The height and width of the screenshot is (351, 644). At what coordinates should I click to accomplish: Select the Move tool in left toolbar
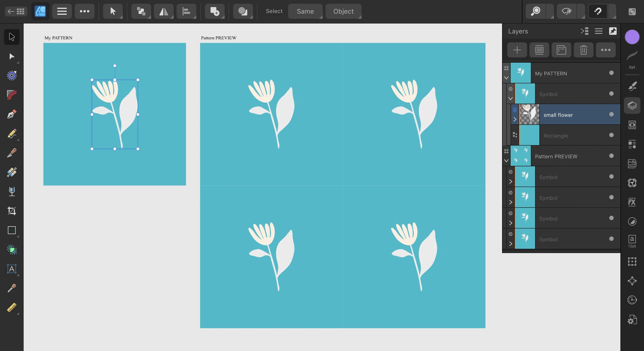[x=11, y=37]
